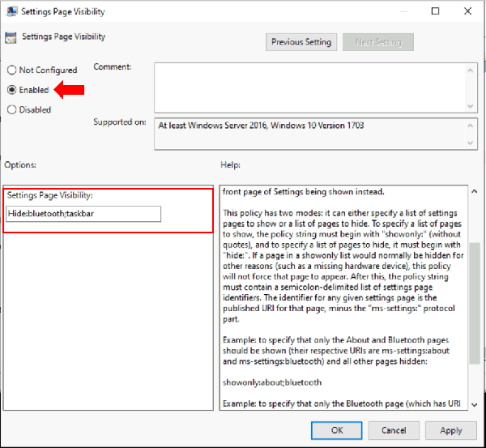
Task: Close the dialog with the X button
Action: 470,12
